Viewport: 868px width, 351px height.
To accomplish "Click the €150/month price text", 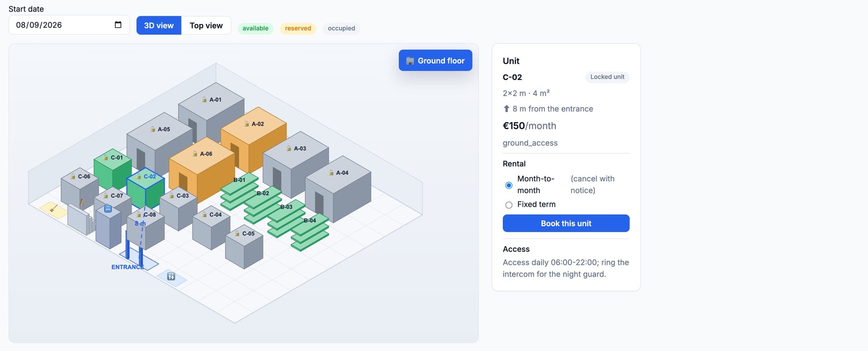I will click(x=529, y=126).
